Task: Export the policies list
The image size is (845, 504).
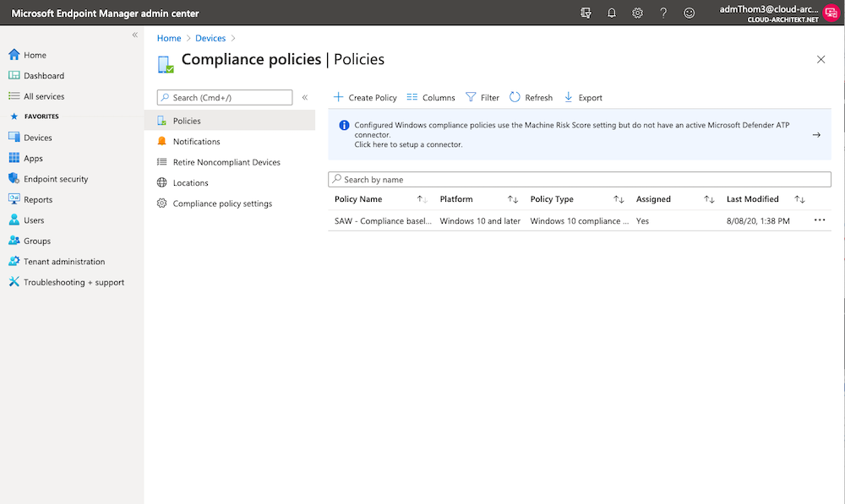Action: [x=583, y=97]
